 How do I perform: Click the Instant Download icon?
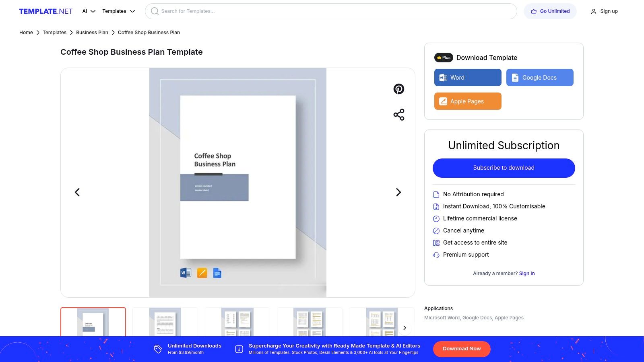[x=436, y=207]
